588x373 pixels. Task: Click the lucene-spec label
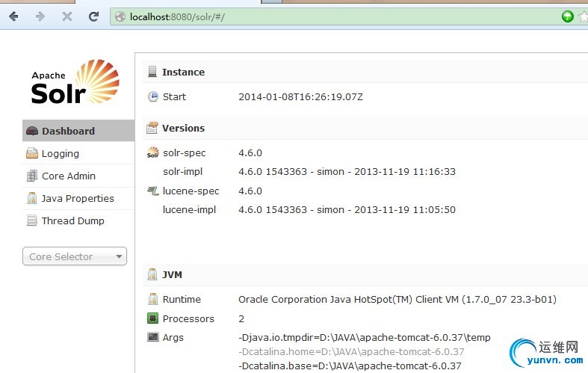(191, 191)
